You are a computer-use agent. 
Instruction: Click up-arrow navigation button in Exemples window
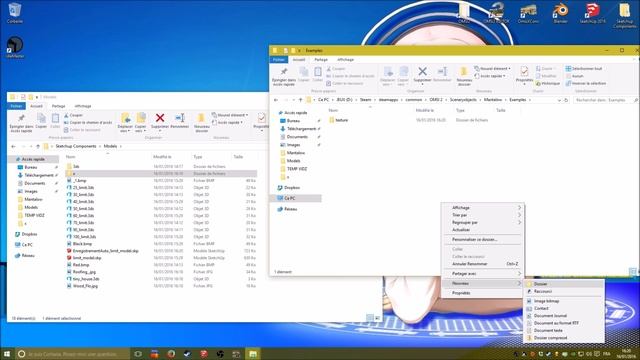pyautogui.click(x=300, y=100)
